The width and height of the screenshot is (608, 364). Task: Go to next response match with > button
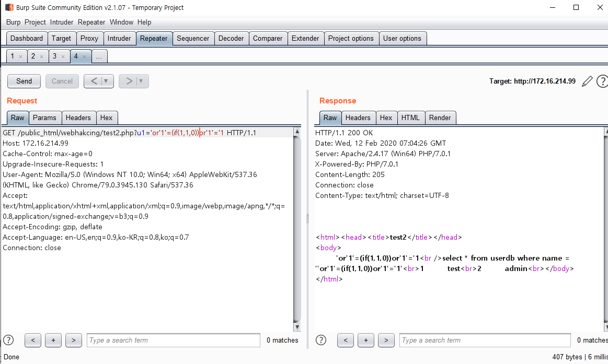[x=386, y=340]
